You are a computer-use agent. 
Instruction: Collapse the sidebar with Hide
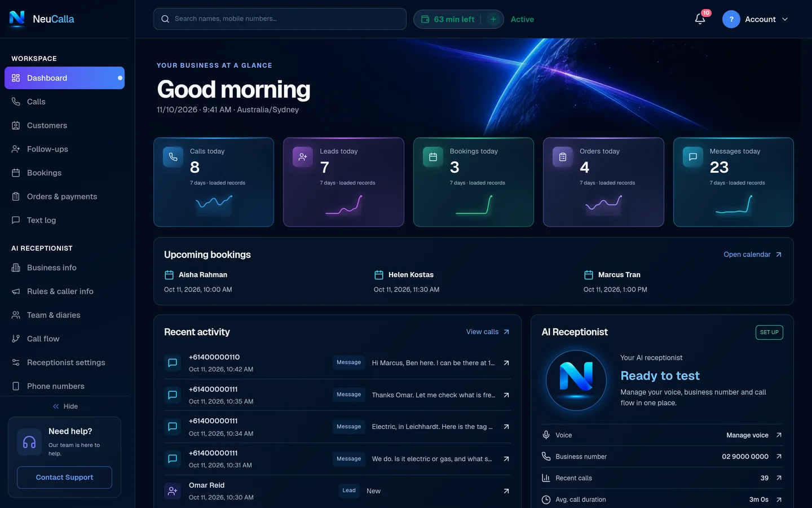pyautogui.click(x=65, y=406)
